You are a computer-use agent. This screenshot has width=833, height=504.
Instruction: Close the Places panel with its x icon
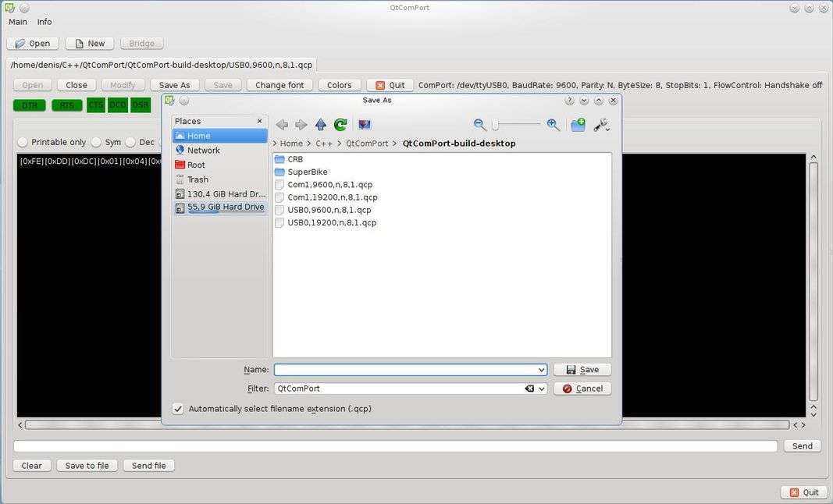260,121
